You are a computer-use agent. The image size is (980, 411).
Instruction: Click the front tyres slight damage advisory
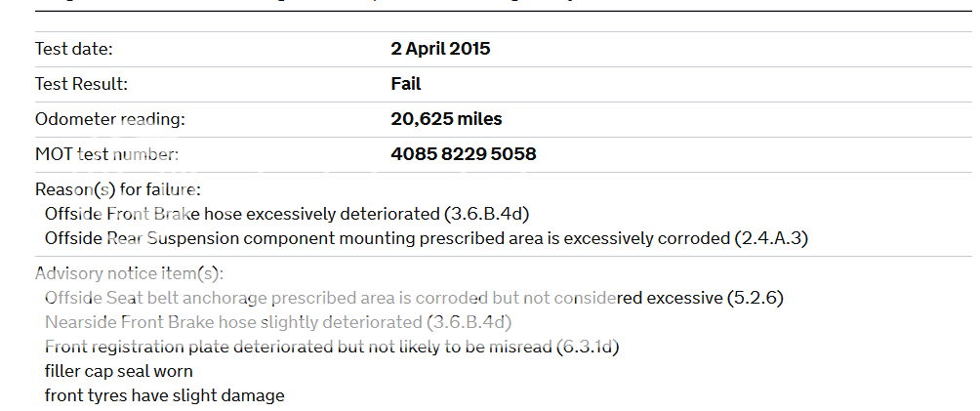(165, 395)
